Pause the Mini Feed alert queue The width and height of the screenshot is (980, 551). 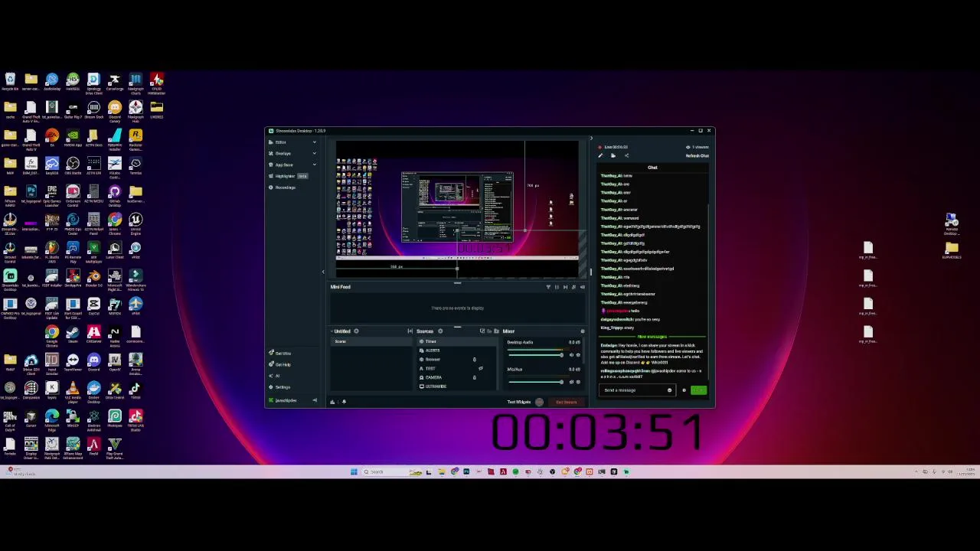[x=557, y=287]
